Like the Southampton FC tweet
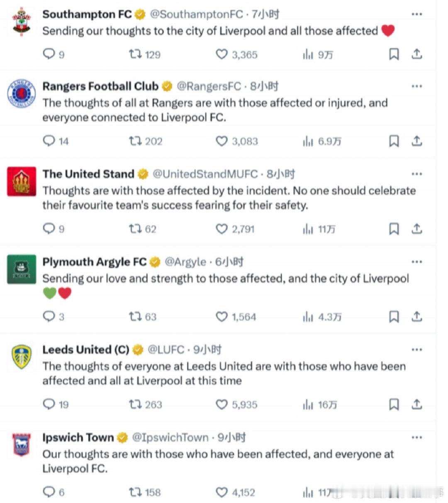The image size is (448, 503). point(222,54)
